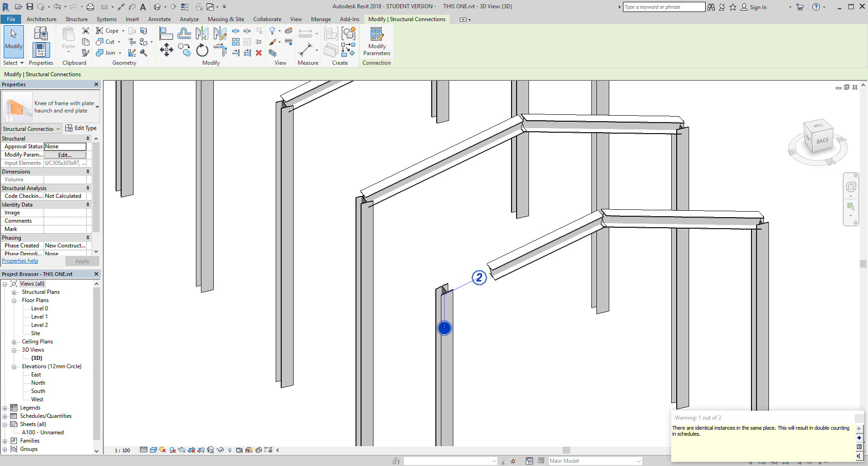Change view scale from 1:100

122,450
